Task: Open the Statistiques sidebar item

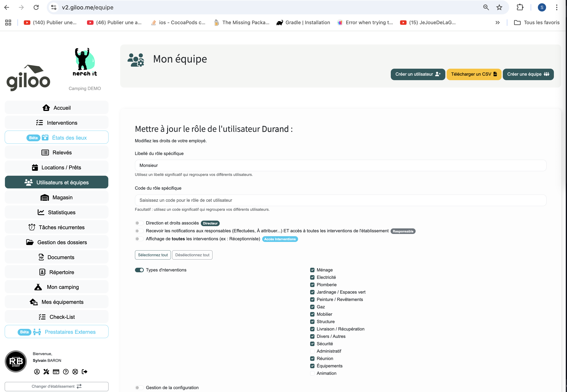Action: 57,212
